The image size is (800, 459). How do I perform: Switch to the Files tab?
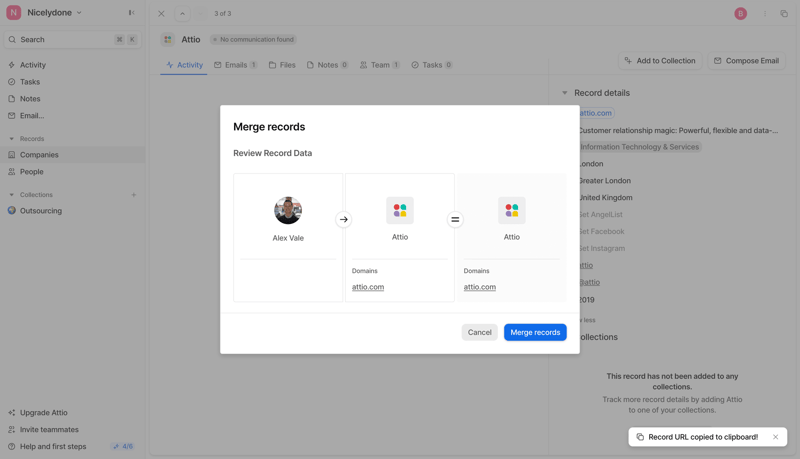pyautogui.click(x=282, y=65)
